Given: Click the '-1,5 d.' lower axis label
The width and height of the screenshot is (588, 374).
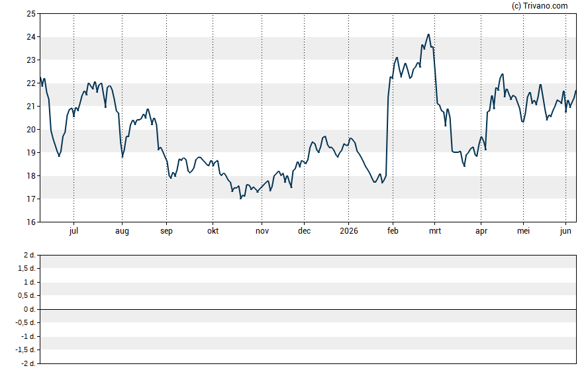Looking at the screenshot, I should pos(26,350).
